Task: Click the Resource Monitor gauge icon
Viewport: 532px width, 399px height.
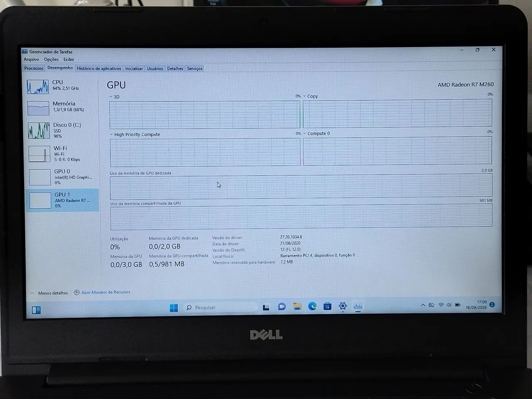Action: click(x=76, y=293)
